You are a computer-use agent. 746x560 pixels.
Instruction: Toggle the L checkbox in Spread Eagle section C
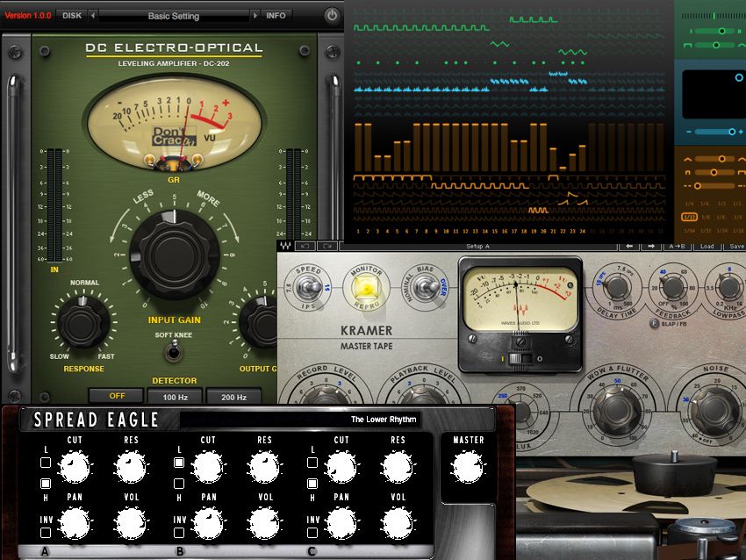tap(312, 462)
